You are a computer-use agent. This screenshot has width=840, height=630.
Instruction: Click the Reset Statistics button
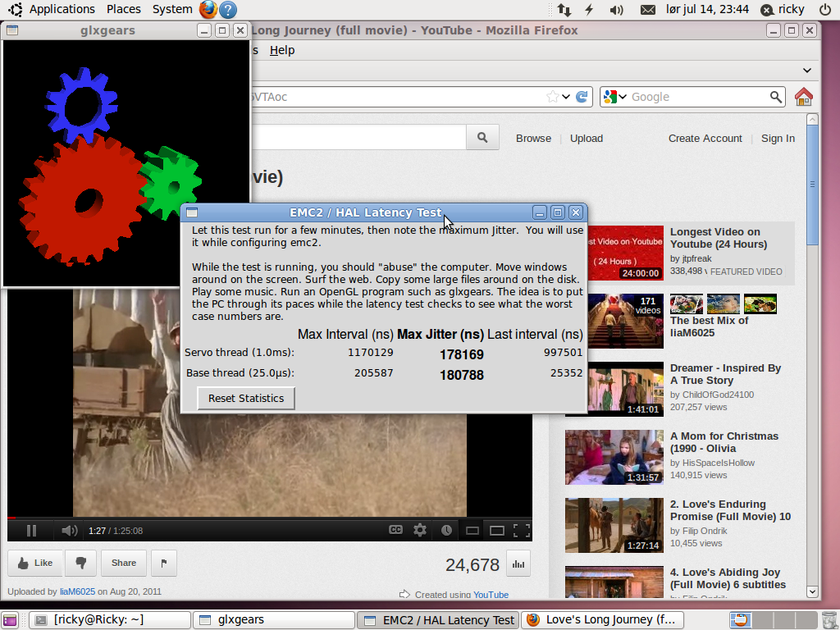pyautogui.click(x=246, y=398)
